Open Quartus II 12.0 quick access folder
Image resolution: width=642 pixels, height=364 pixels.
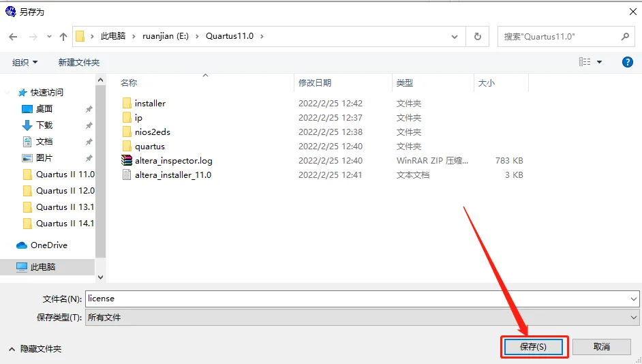pyautogui.click(x=65, y=191)
